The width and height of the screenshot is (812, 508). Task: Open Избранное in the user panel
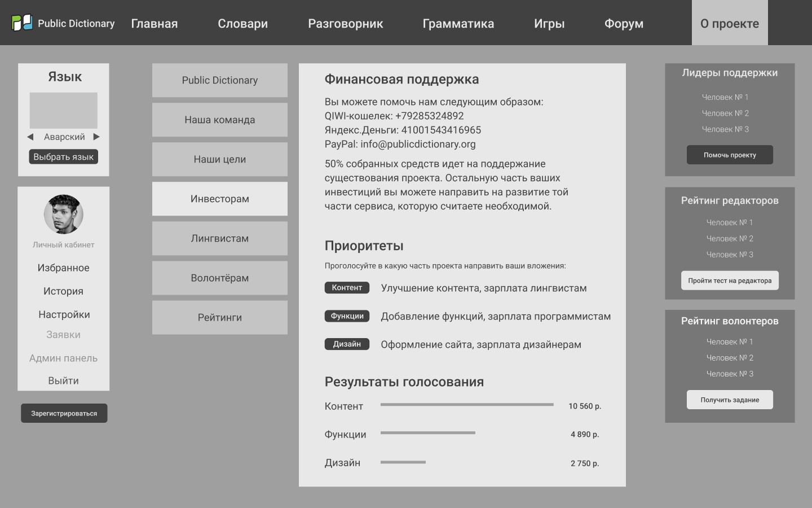[x=64, y=268]
